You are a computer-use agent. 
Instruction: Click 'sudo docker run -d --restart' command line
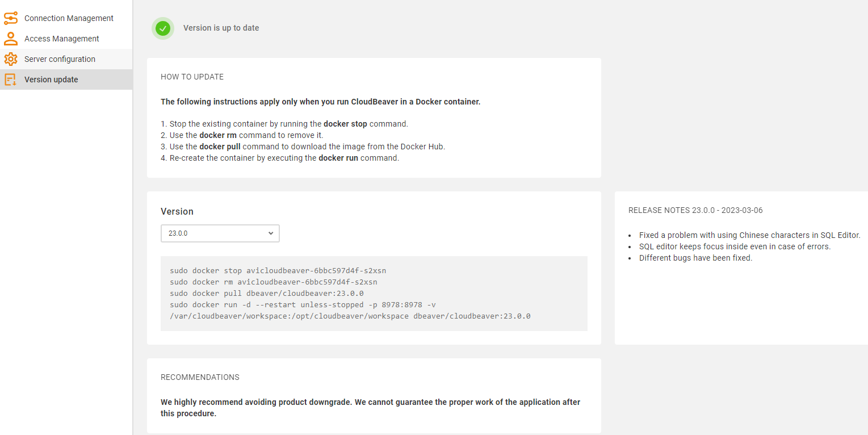pos(303,304)
